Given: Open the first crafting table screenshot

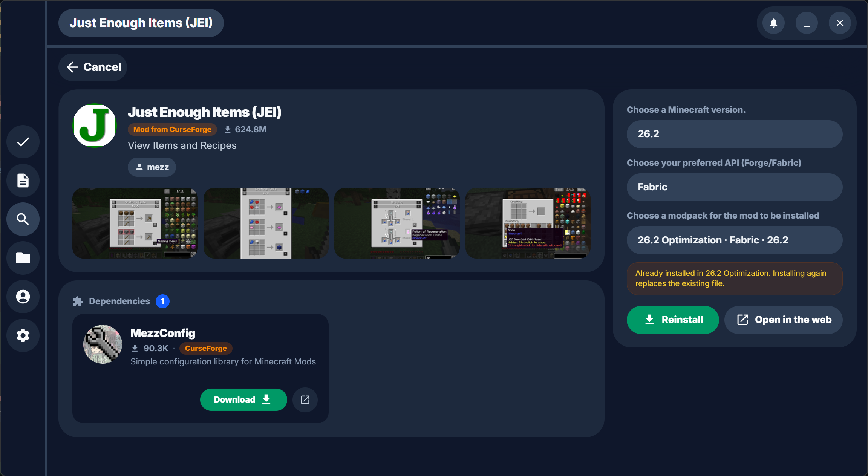Looking at the screenshot, I should pos(135,223).
